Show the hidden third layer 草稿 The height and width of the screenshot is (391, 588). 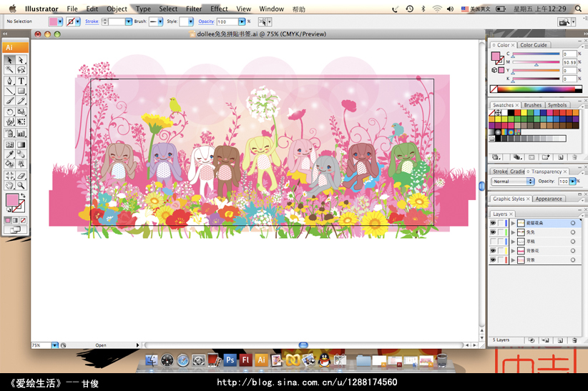click(493, 242)
